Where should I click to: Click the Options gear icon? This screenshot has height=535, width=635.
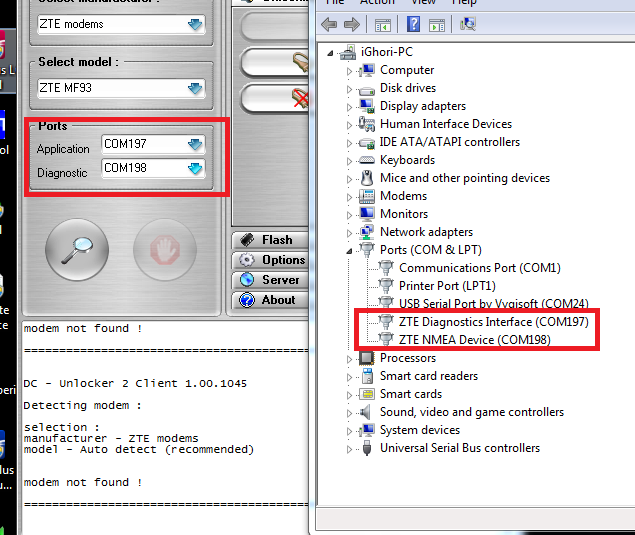(247, 260)
